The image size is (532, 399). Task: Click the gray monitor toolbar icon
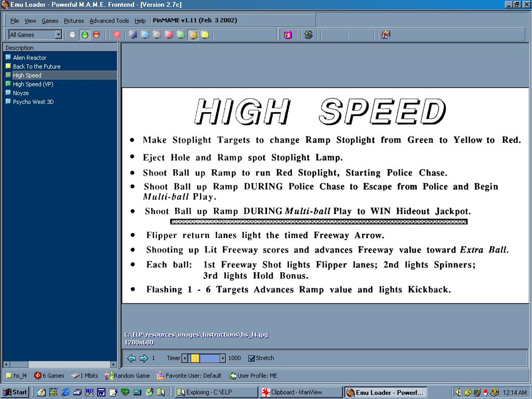click(x=157, y=35)
